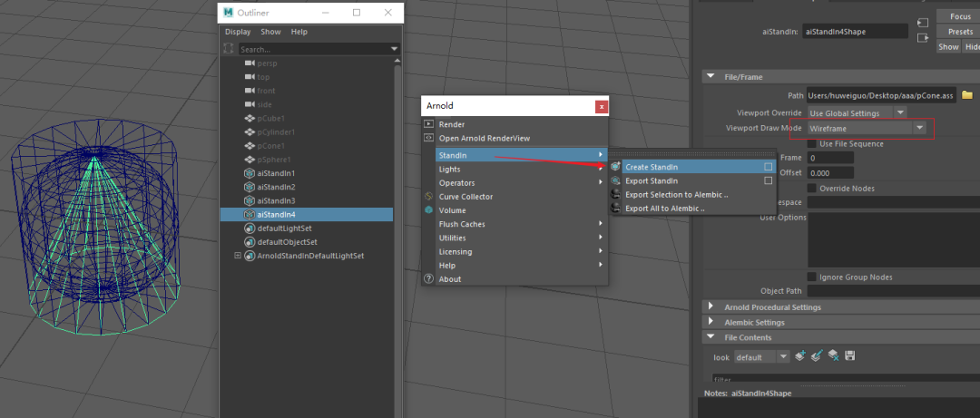Open Export StandIn option box
980x418 pixels.
point(769,180)
